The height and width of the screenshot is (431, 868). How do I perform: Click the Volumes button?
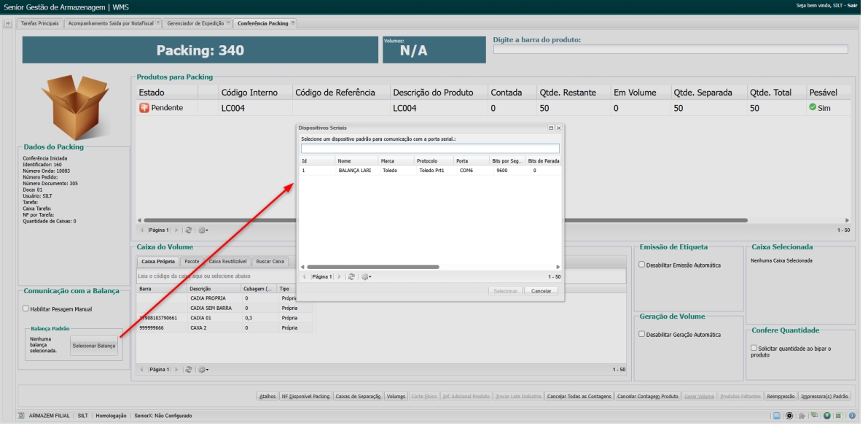coord(396,397)
